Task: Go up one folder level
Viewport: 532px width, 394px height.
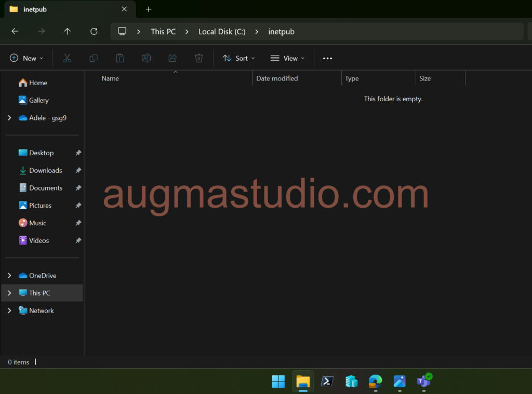Action: (68, 31)
